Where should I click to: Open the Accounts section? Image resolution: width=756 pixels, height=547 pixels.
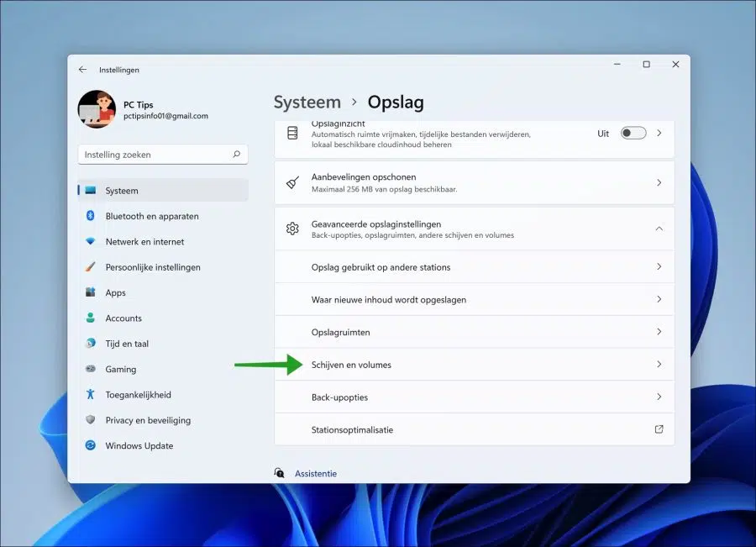(x=163, y=318)
